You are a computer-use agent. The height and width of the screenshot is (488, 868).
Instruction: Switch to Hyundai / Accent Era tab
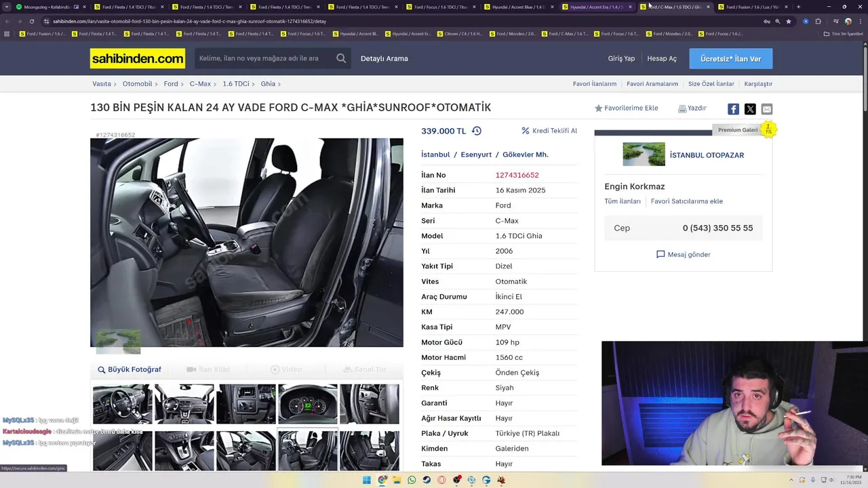pyautogui.click(x=597, y=7)
